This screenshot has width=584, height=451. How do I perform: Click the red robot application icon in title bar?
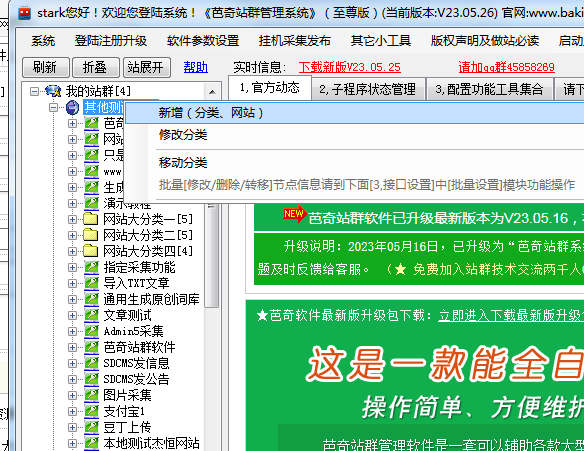click(x=25, y=13)
